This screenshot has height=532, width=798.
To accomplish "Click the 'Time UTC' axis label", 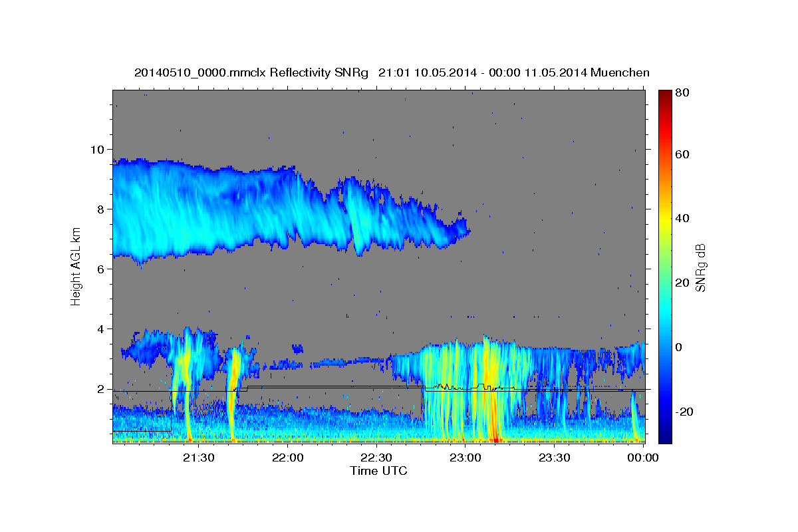I will 378,471.
